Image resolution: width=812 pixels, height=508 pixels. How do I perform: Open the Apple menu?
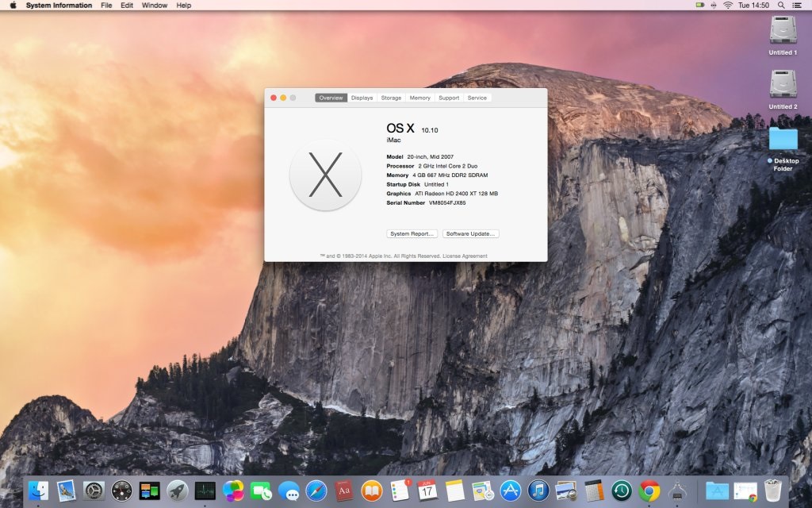pyautogui.click(x=13, y=6)
